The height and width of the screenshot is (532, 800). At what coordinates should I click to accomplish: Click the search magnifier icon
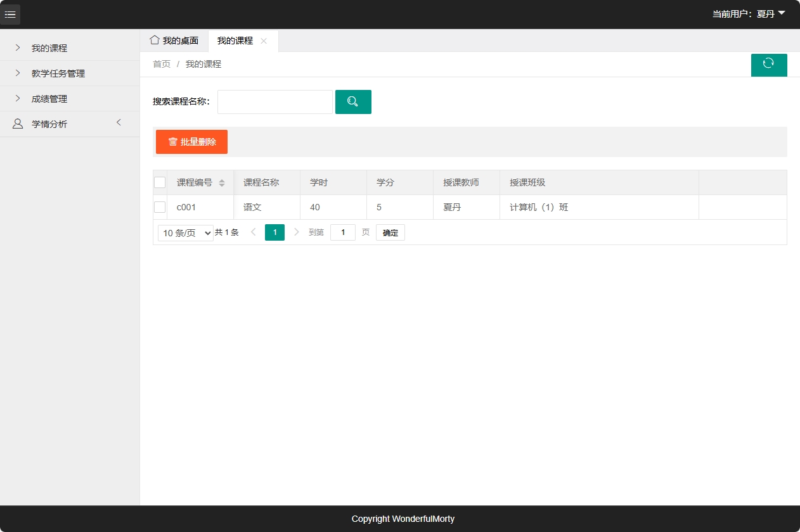tap(353, 101)
